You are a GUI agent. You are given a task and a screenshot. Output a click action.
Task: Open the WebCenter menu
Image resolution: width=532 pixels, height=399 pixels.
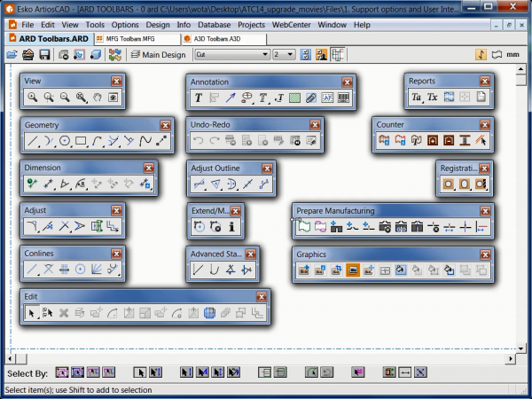point(296,25)
